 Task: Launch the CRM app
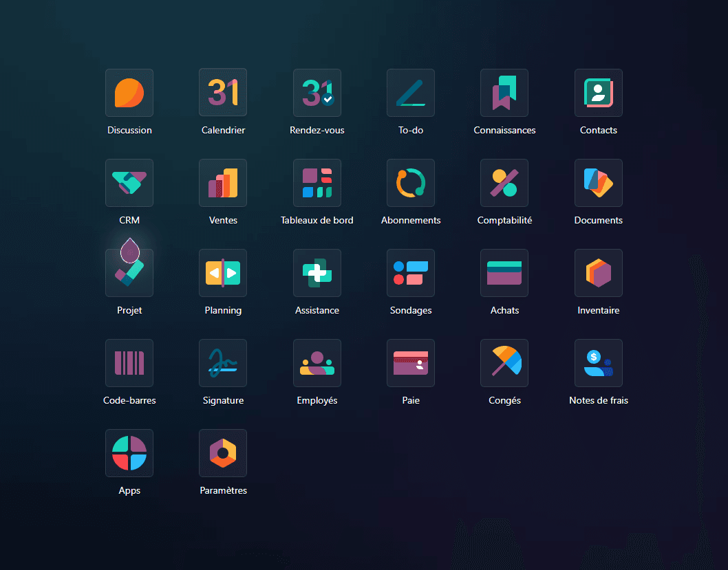[x=129, y=183]
